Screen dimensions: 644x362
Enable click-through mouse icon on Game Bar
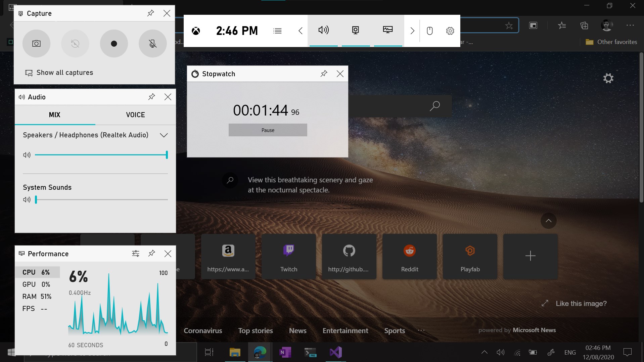pos(429,31)
